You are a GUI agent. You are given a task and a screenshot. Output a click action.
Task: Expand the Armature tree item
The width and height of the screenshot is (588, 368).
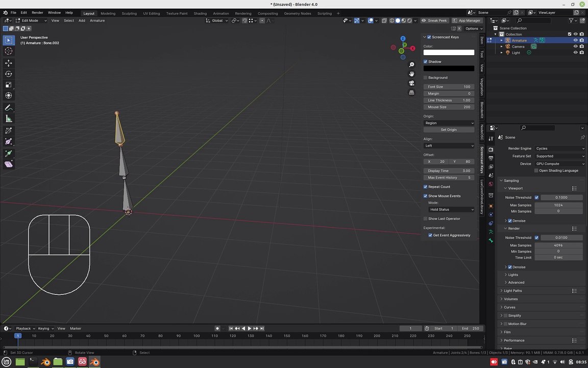pyautogui.click(x=501, y=40)
